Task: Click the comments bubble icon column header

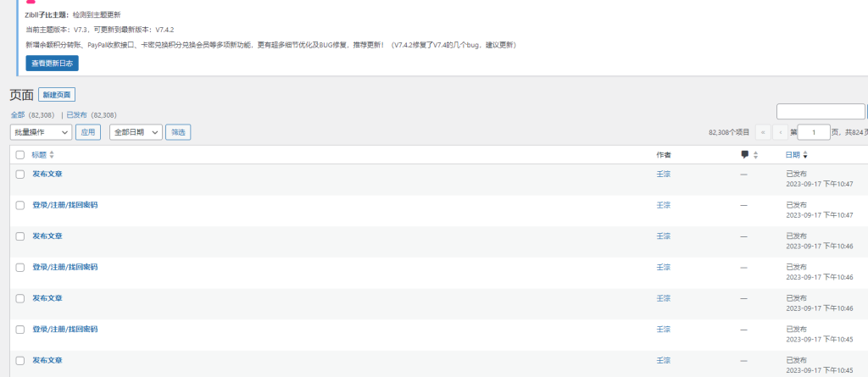Action: point(744,155)
